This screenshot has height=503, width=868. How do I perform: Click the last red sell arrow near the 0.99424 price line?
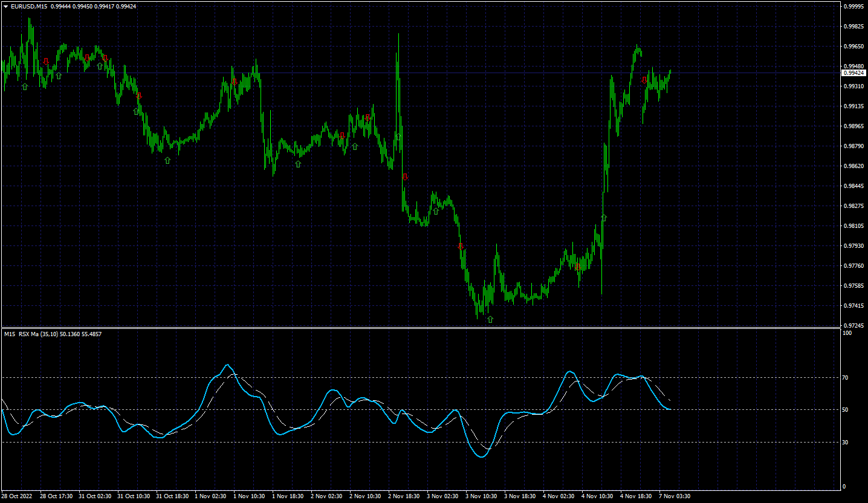tap(644, 80)
